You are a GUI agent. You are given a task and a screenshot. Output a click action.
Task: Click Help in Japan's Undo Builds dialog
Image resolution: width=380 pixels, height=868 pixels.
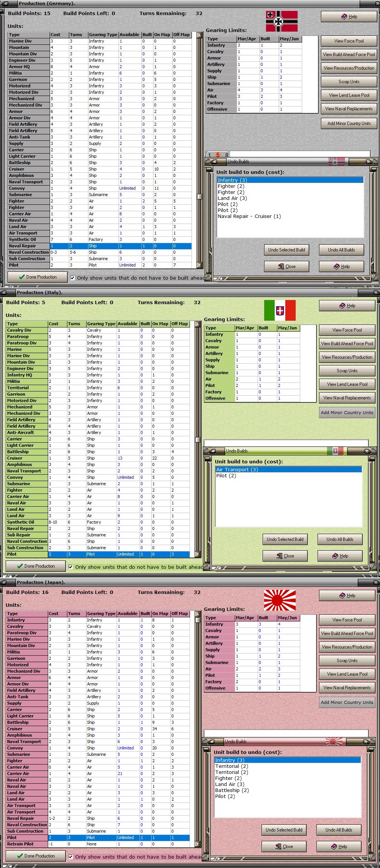coord(339,847)
